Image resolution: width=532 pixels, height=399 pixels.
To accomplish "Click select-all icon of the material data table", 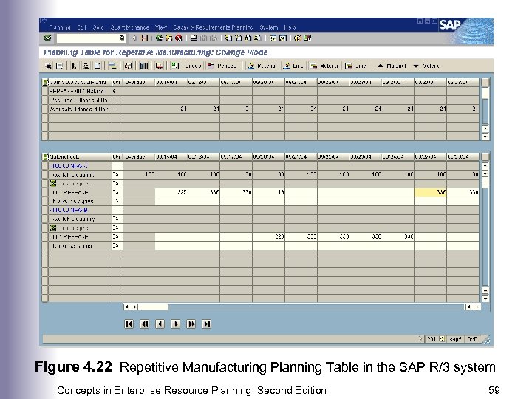I will coord(45,157).
